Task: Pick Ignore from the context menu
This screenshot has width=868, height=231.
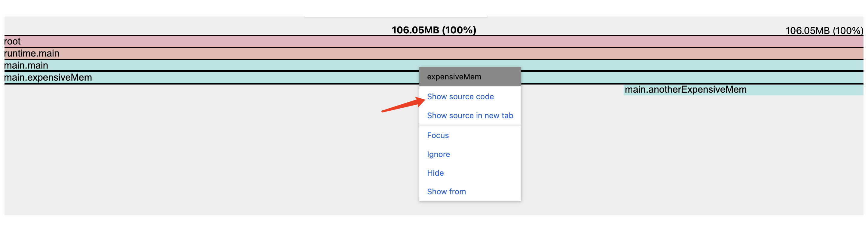Action: (x=438, y=154)
